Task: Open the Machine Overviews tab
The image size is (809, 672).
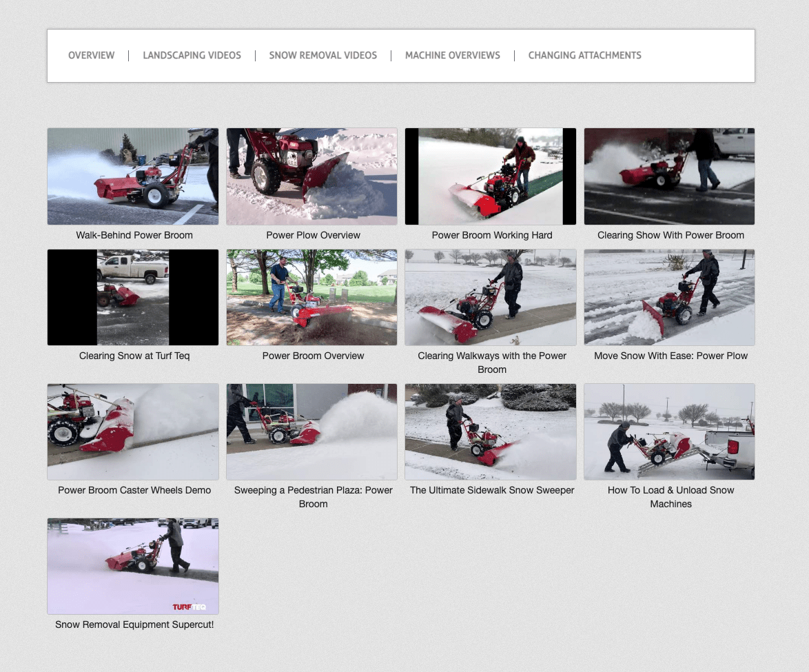Action: click(x=453, y=55)
